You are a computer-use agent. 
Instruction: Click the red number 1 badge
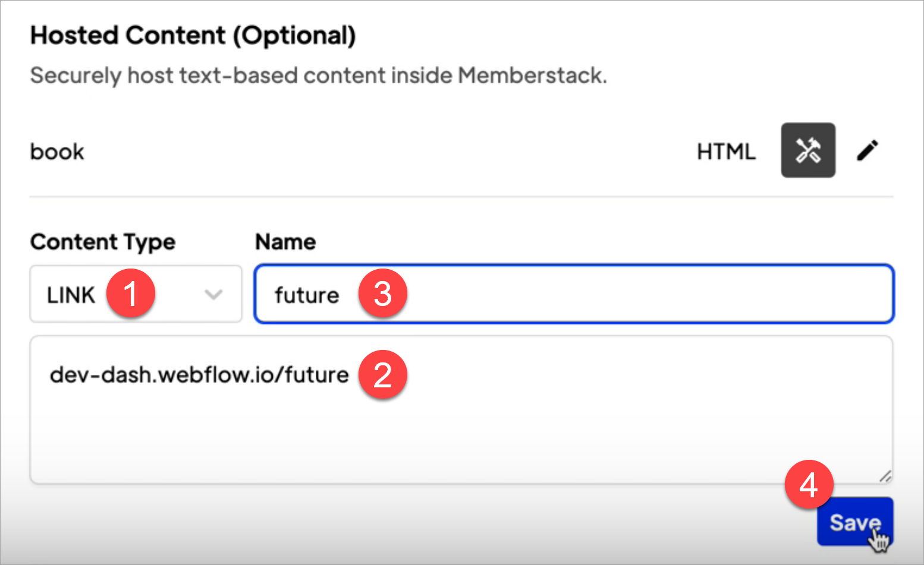(131, 293)
